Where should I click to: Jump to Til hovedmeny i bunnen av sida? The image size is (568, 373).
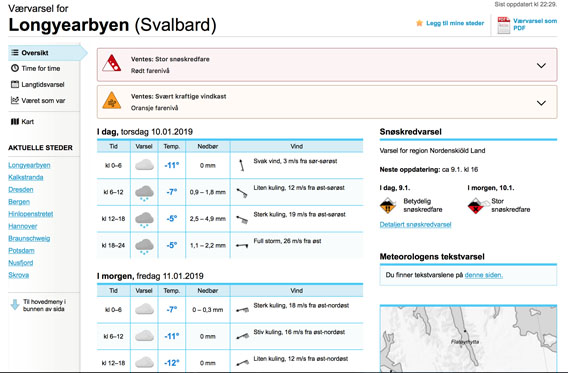point(44,305)
